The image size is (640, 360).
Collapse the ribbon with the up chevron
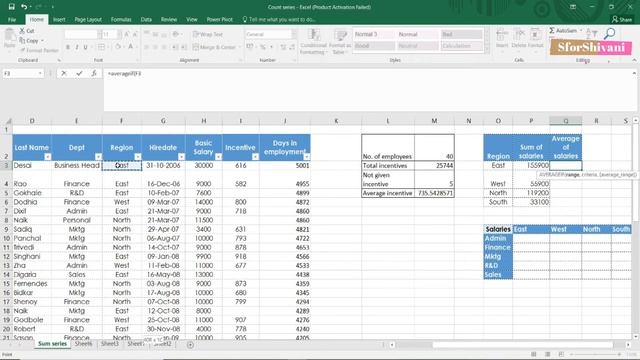(634, 60)
